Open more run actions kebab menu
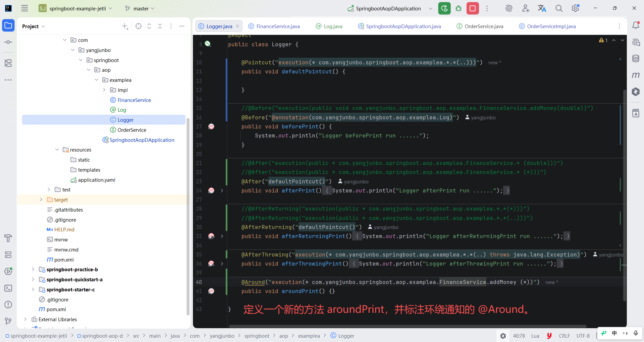Image resolution: width=644 pixels, height=342 pixels. coord(487,8)
